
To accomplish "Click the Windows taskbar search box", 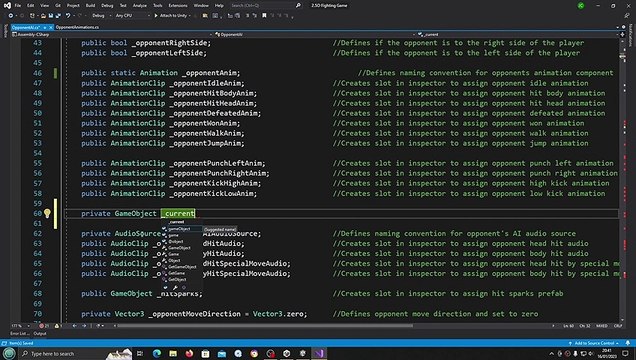I will coord(75,354).
